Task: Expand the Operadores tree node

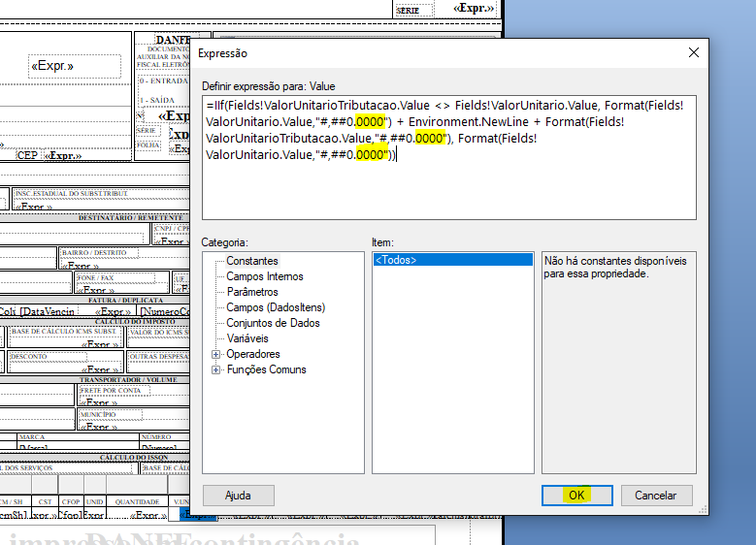Action: [x=215, y=354]
